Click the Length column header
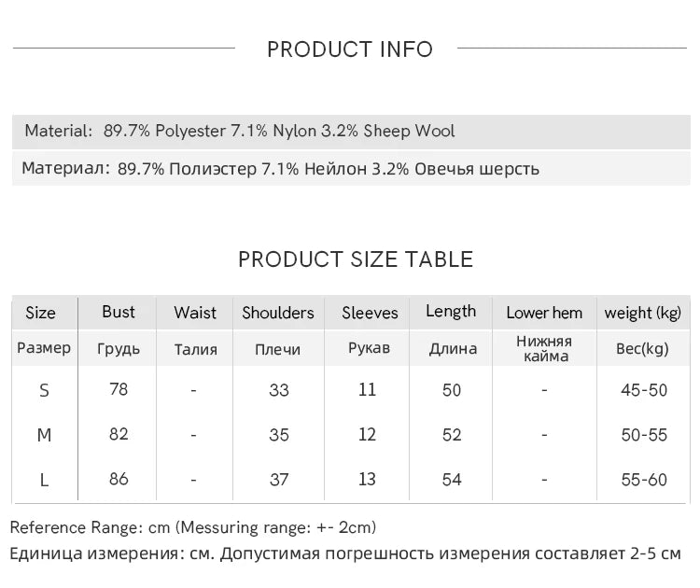 click(451, 312)
